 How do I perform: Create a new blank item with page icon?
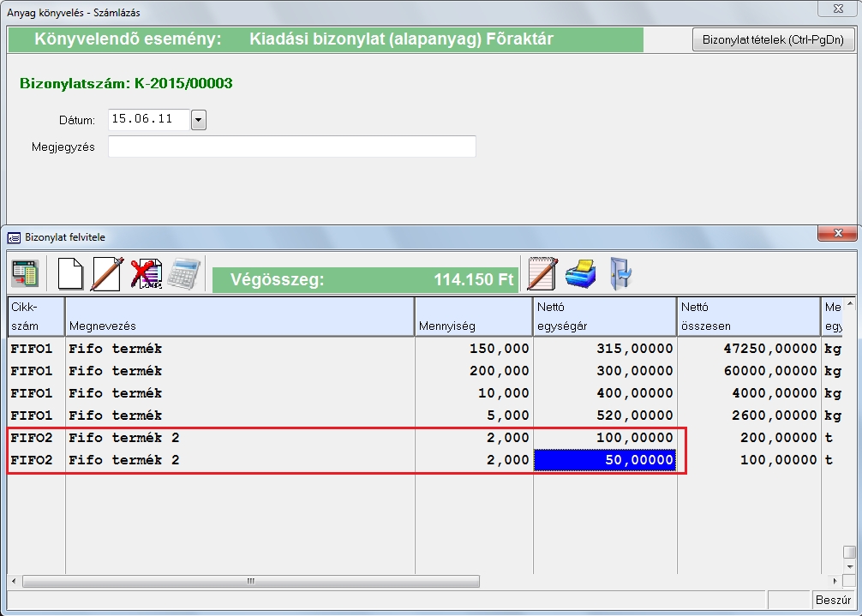[69, 274]
